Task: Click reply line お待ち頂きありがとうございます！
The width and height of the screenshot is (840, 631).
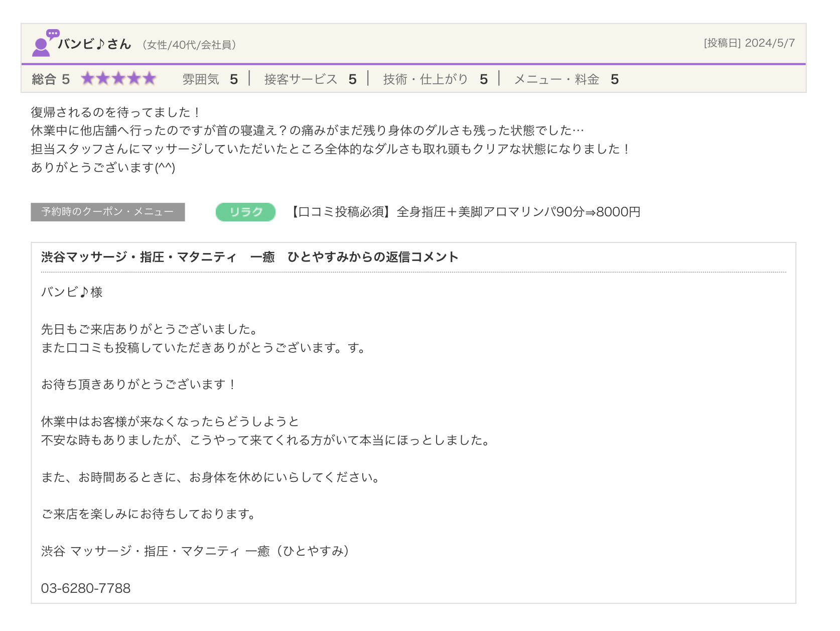Action: pyautogui.click(x=139, y=385)
